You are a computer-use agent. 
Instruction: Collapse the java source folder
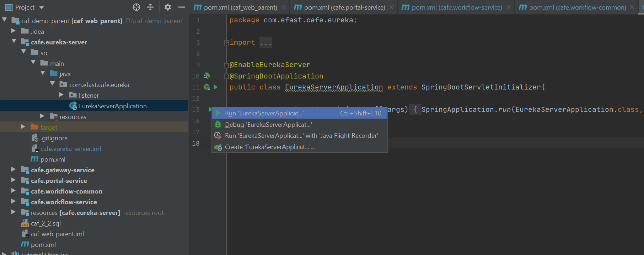43,73
